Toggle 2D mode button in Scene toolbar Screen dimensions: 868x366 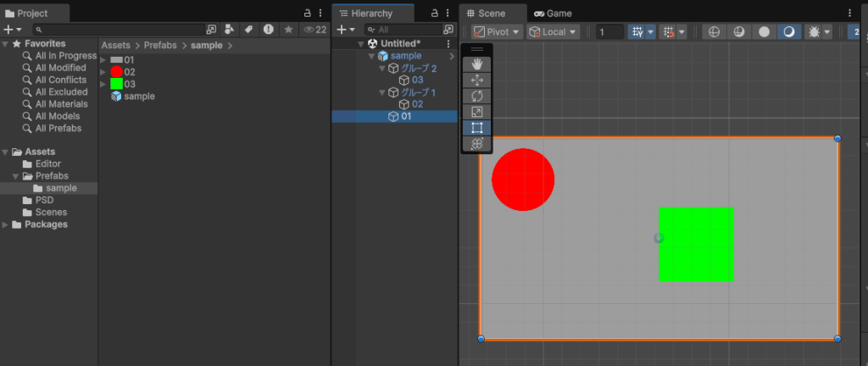854,32
